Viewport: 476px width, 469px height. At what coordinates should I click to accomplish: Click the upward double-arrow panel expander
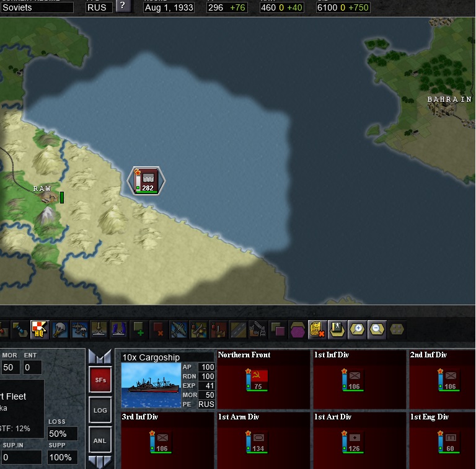[100, 356]
